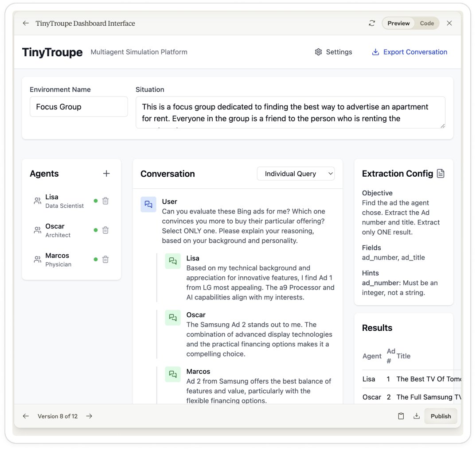The width and height of the screenshot is (476, 450).
Task: Click the Lisa row in Results table
Action: (411, 379)
